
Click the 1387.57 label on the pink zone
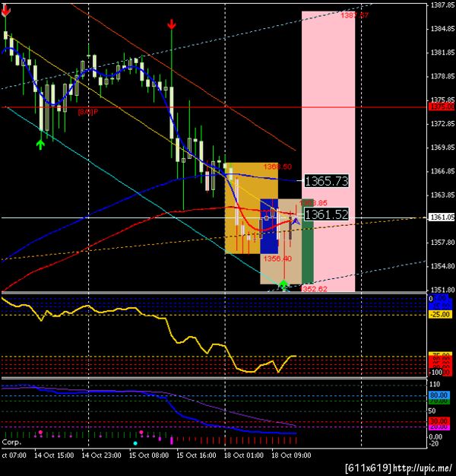tap(354, 15)
